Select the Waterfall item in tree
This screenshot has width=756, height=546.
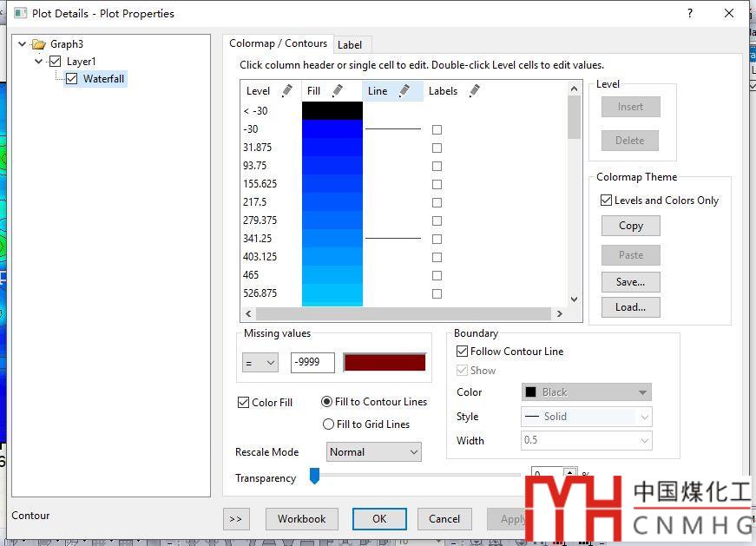103,79
